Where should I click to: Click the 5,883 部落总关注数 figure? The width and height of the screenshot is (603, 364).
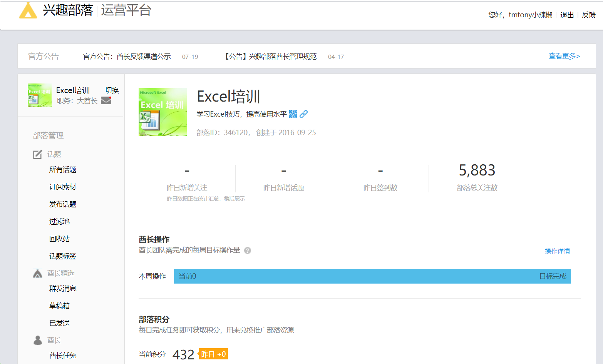coord(477,170)
